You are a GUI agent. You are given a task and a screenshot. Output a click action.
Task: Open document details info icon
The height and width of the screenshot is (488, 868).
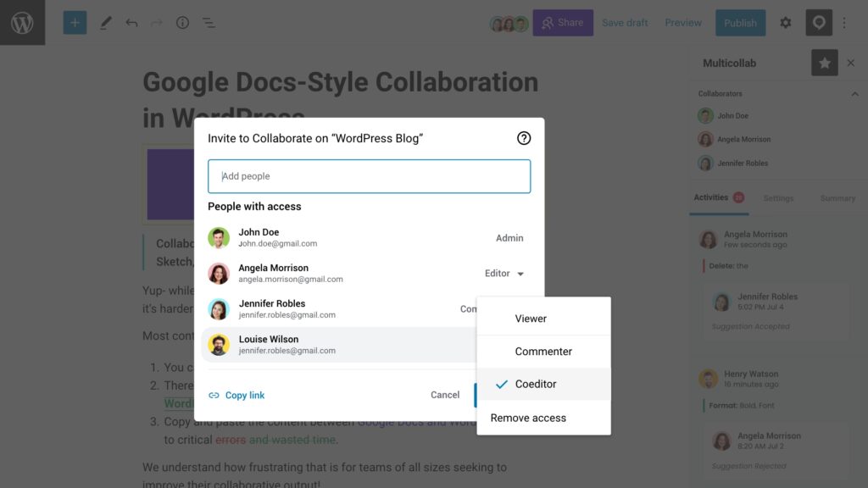click(x=182, y=23)
